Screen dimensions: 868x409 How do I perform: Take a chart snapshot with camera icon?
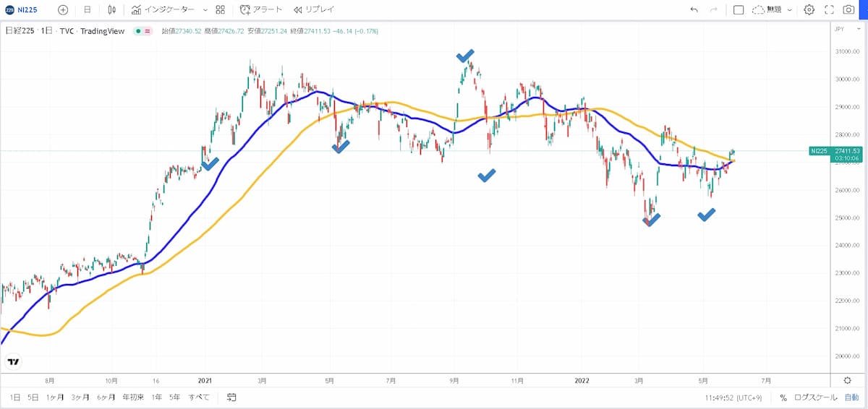(x=848, y=10)
